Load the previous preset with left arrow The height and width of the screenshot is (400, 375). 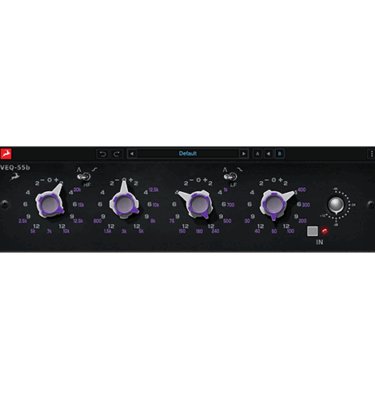click(132, 154)
